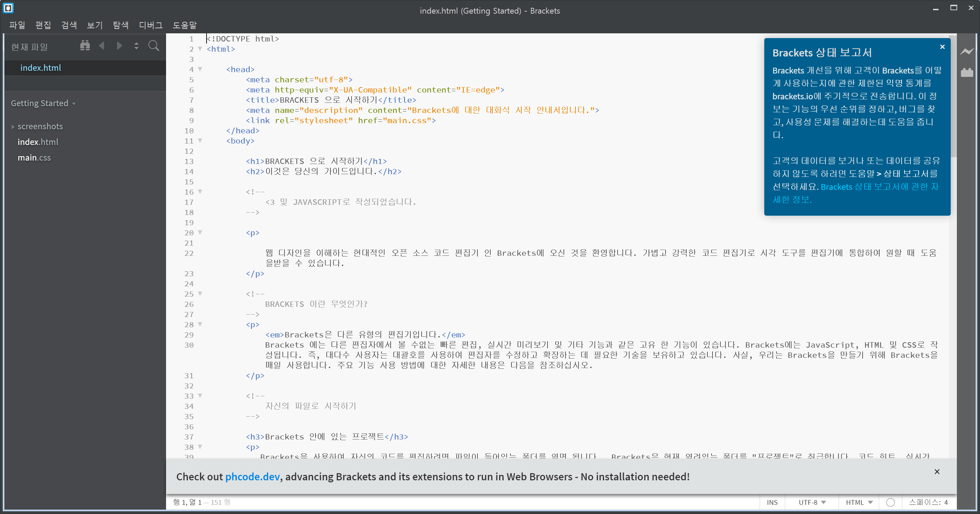This screenshot has height=514, width=980.
Task: Click the main.css stylesheet link line
Action: (x=341, y=120)
